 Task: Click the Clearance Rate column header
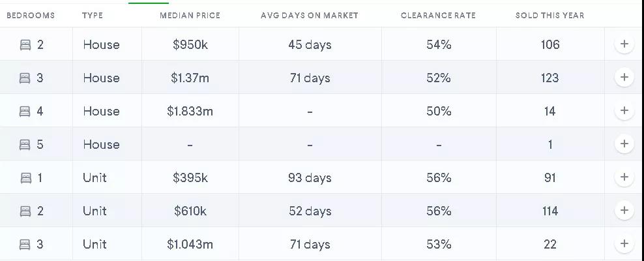pos(438,15)
